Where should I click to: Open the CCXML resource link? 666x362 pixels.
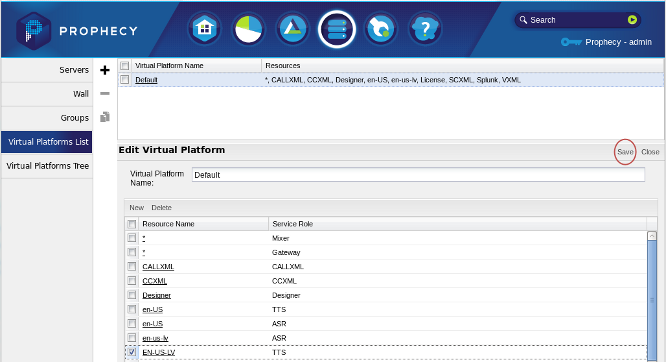click(x=155, y=281)
